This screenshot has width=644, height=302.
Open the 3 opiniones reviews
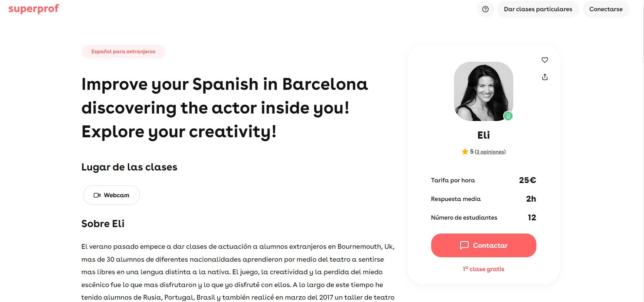[x=490, y=152]
